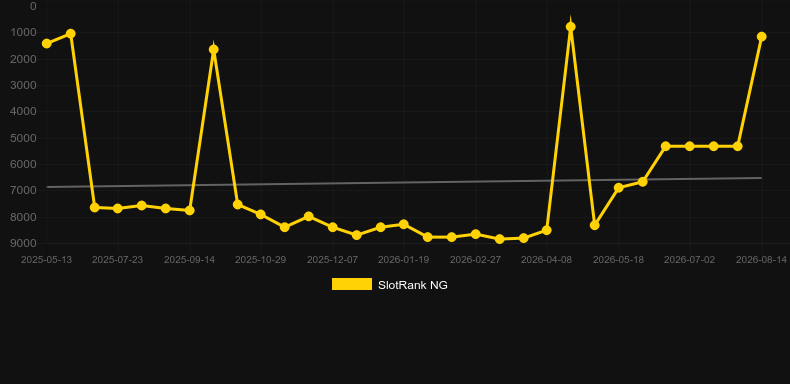The width and height of the screenshot is (790, 384).
Task: Click the 2025-05-13 x-axis date label
Action: click(46, 260)
